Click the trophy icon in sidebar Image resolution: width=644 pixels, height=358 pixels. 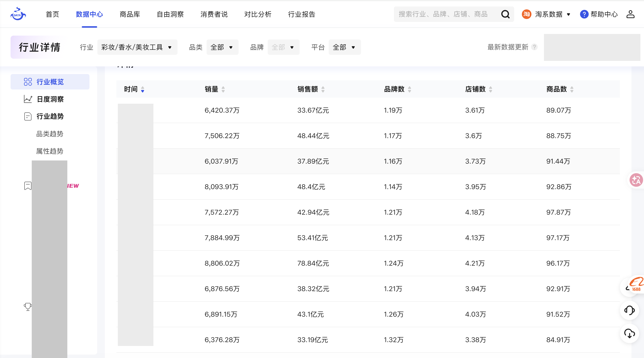(28, 307)
